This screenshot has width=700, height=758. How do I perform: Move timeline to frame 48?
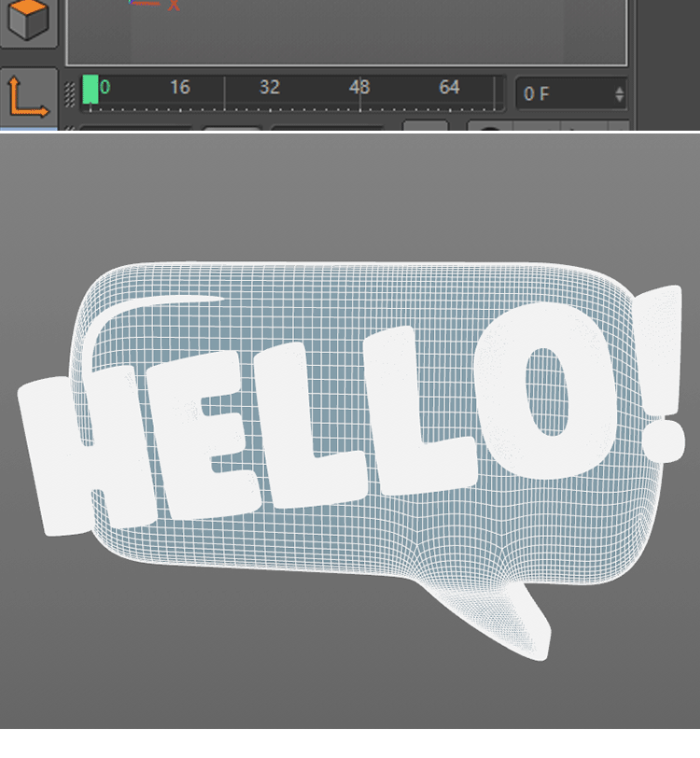[359, 88]
